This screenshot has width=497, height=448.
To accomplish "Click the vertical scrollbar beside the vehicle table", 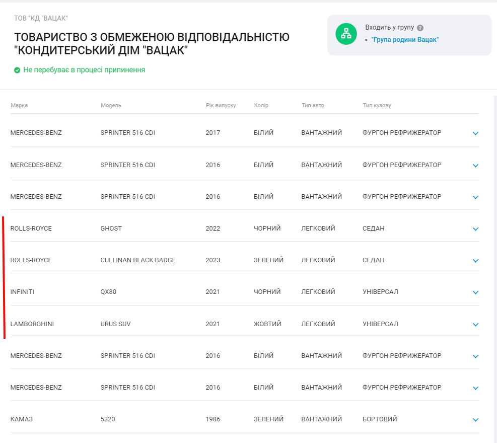I will coord(494,252).
